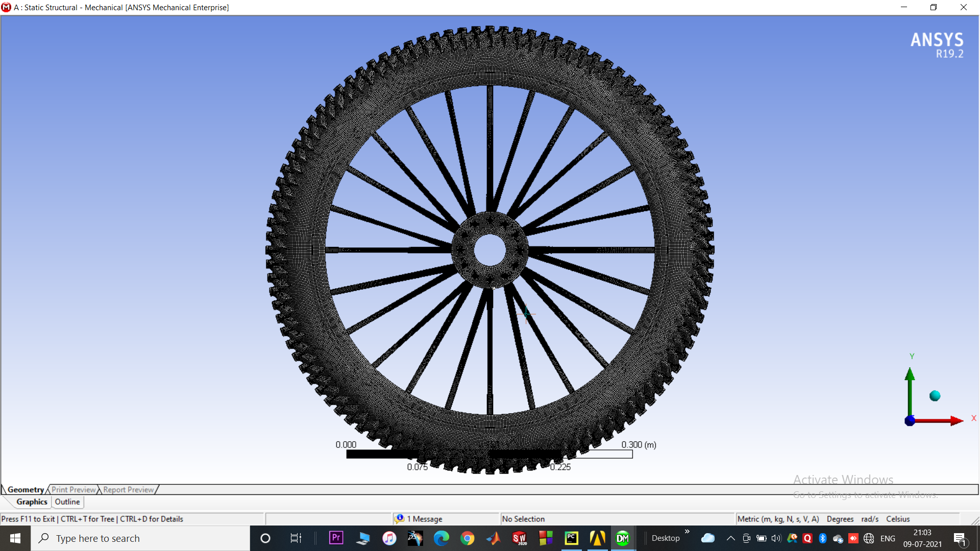Show hidden system tray icons

pyautogui.click(x=731, y=538)
